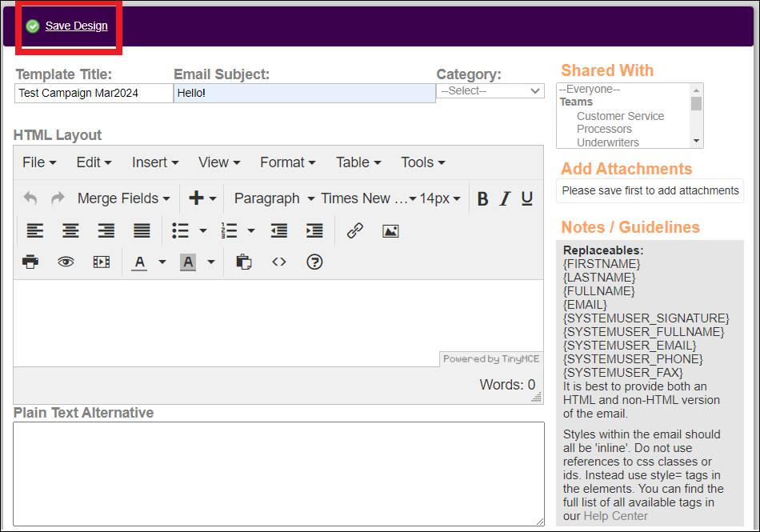This screenshot has width=760, height=532.
Task: Click the preview eye icon
Action: point(66,262)
